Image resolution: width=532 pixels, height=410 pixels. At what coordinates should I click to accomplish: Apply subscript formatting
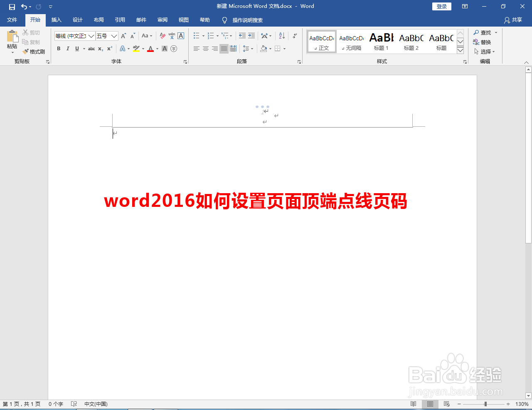click(100, 49)
